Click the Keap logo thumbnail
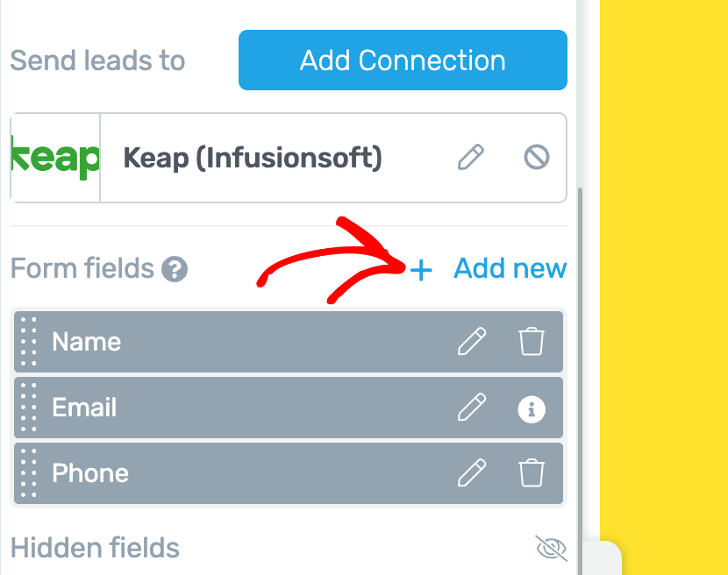Screen dimensions: 728x575 56,158
